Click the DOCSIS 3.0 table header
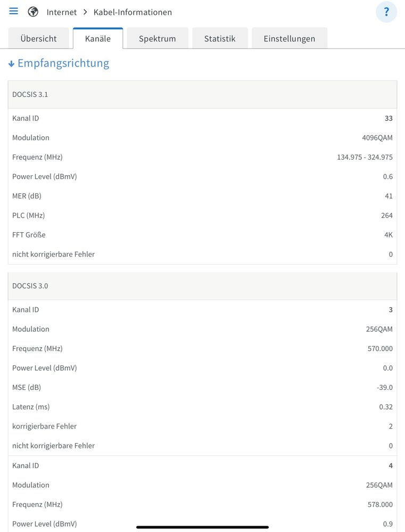The image size is (405, 532). (202, 285)
